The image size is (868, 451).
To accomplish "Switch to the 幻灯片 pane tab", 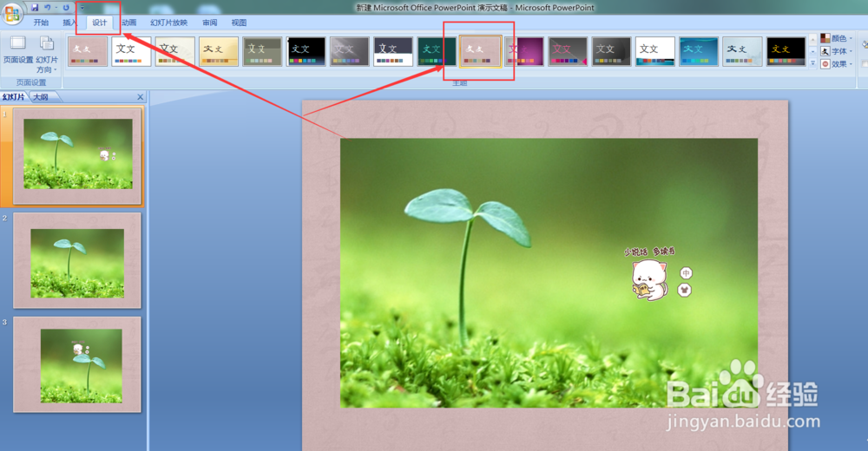I will 14,97.
